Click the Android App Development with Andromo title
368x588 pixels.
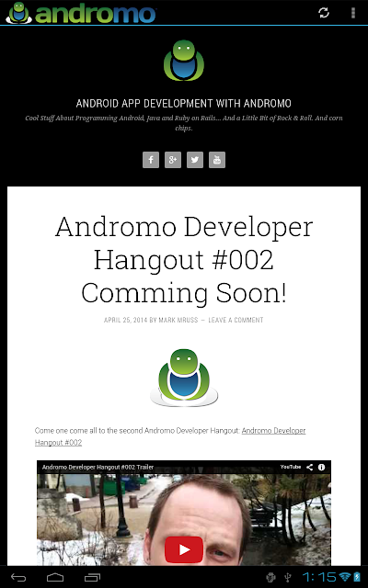[x=184, y=104]
